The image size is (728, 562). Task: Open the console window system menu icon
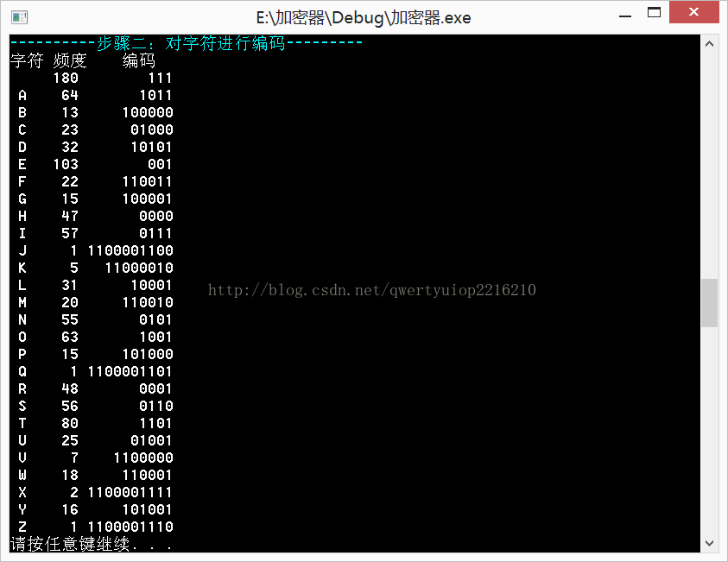pos(20,17)
